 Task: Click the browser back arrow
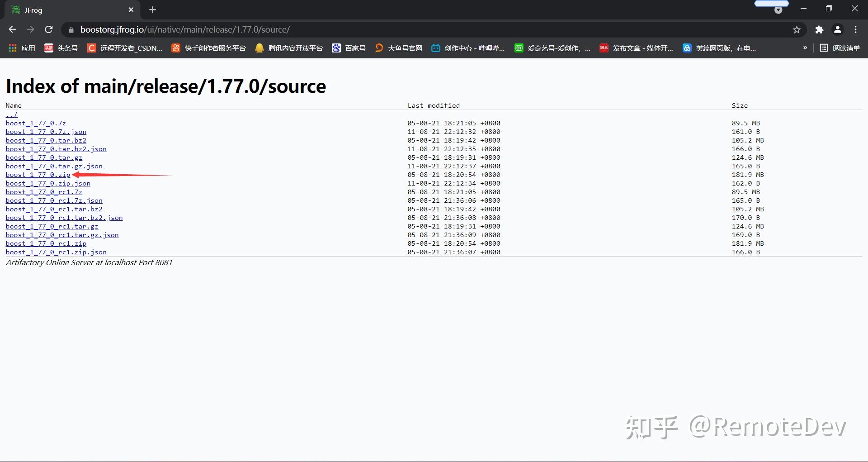click(12, 29)
